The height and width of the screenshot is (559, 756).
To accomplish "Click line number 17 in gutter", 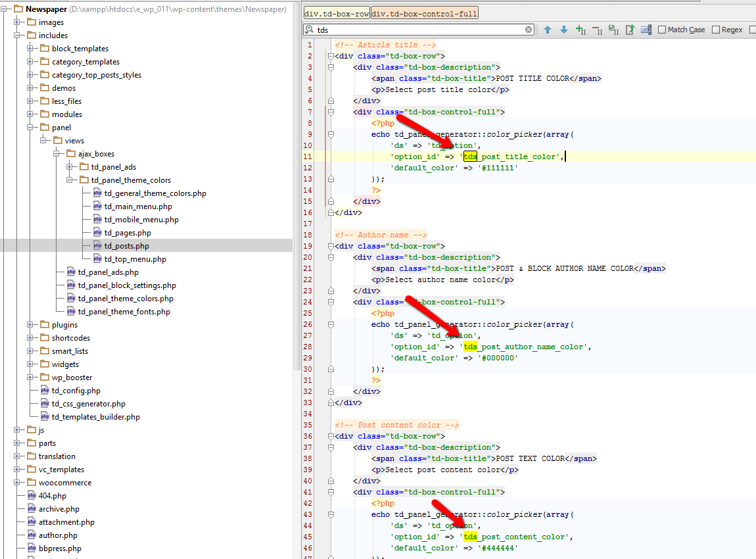I will pyautogui.click(x=308, y=224).
